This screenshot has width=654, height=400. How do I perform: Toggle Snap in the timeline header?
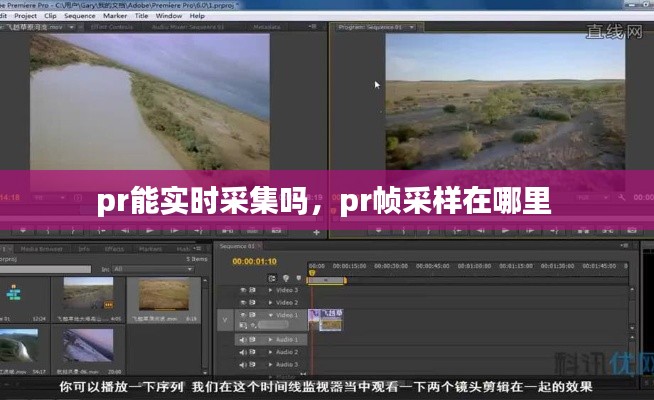tap(272, 278)
